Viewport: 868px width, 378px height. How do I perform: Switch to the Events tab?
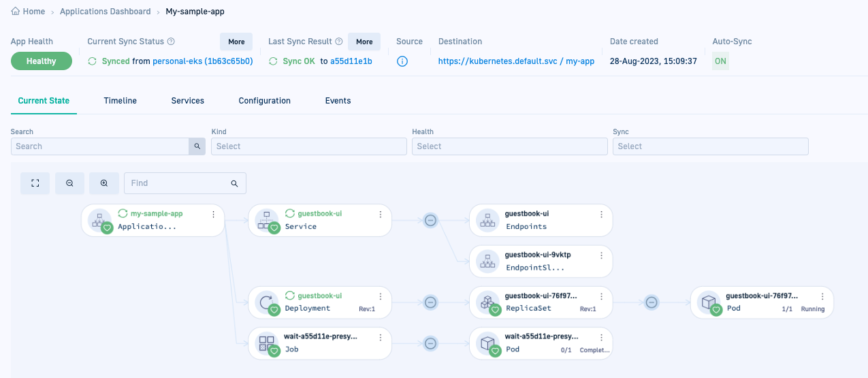pyautogui.click(x=338, y=101)
